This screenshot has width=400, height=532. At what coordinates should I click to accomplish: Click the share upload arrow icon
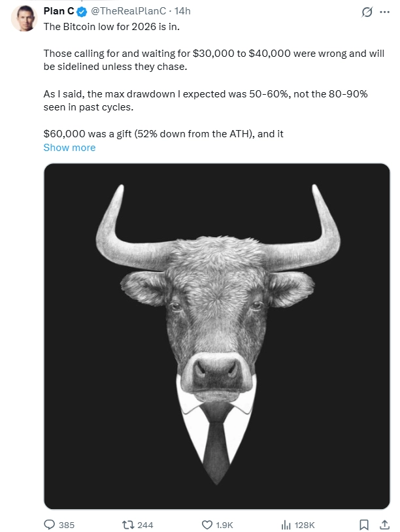[384, 524]
